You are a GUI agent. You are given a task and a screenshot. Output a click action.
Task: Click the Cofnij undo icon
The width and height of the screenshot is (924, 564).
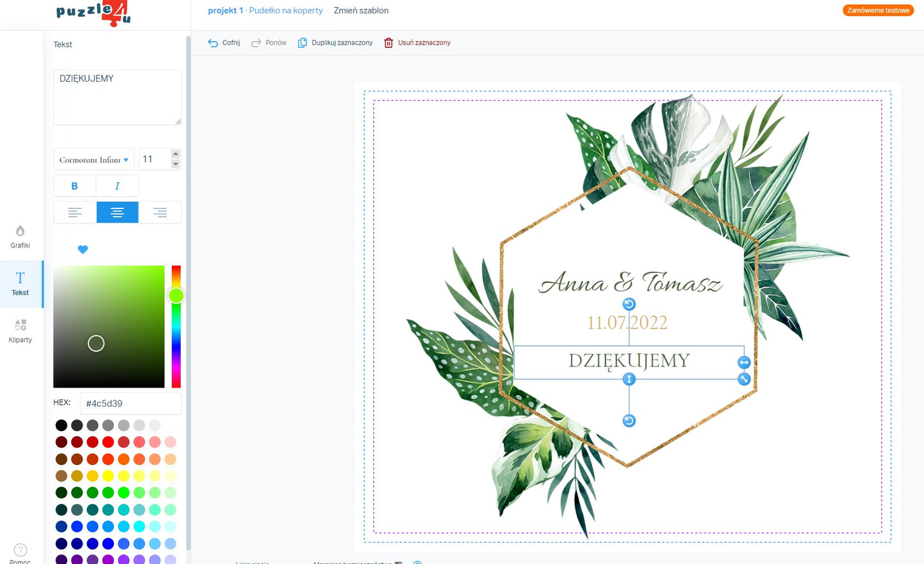tap(213, 43)
